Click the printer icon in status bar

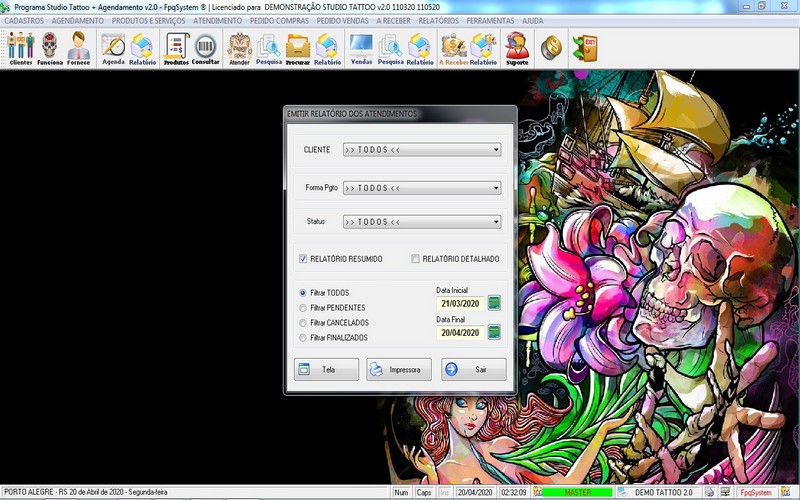pos(709,492)
